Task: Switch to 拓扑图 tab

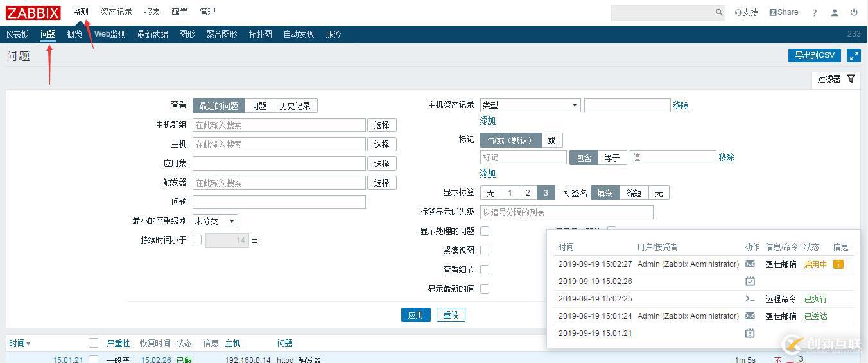Action: click(261, 34)
